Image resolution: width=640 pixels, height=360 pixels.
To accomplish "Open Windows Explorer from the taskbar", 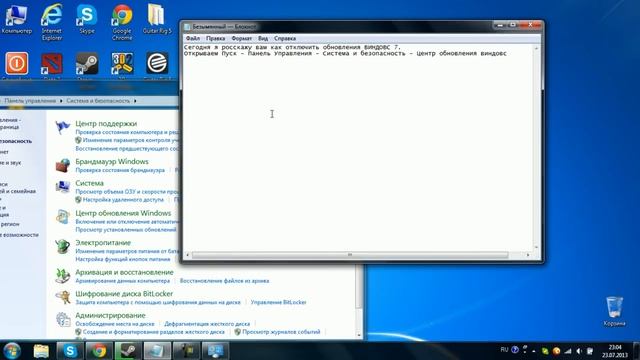I will pyautogui.click(x=41, y=351).
